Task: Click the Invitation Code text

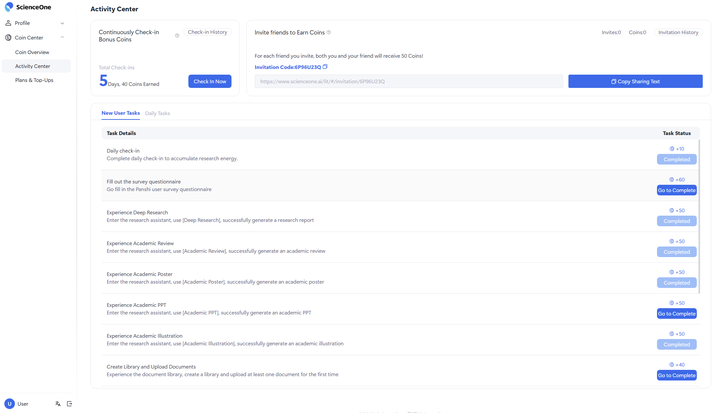Action: (288, 67)
